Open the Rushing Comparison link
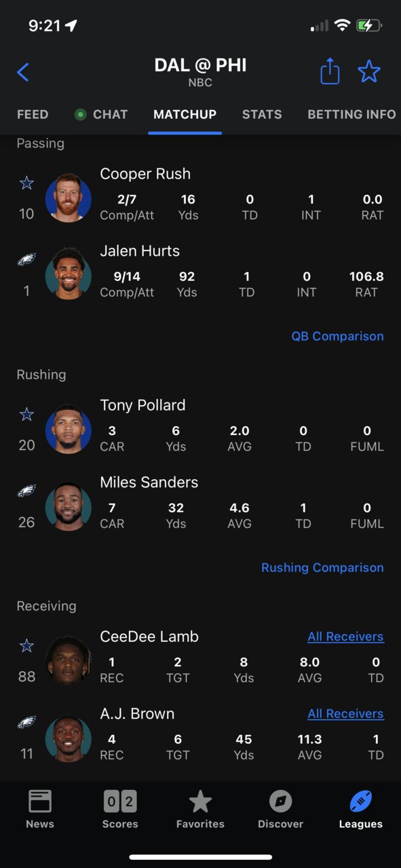 [322, 567]
